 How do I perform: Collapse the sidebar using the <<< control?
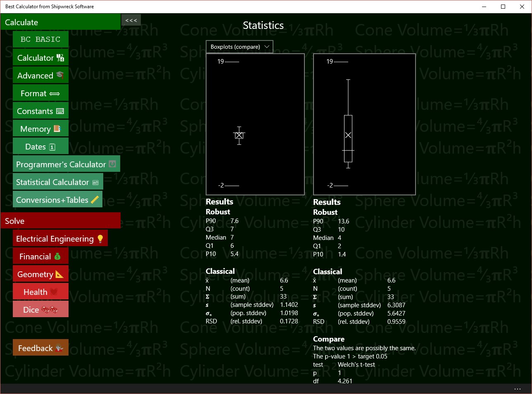click(x=131, y=19)
